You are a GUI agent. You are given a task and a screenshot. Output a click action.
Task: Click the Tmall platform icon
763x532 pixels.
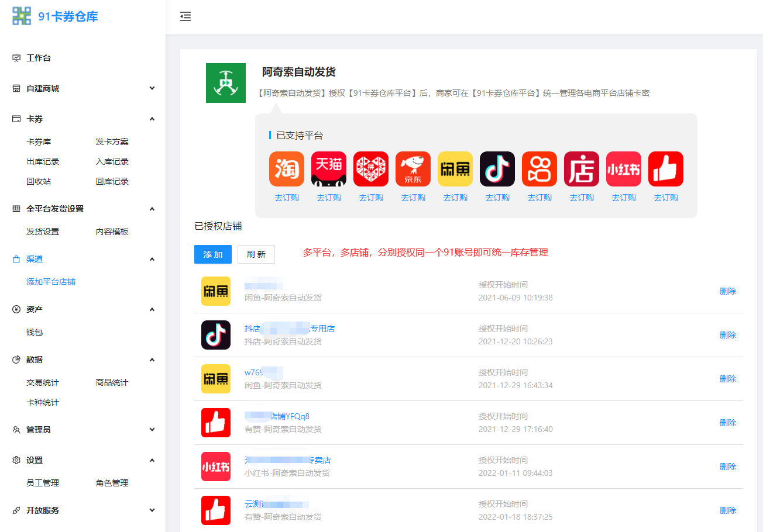point(328,168)
